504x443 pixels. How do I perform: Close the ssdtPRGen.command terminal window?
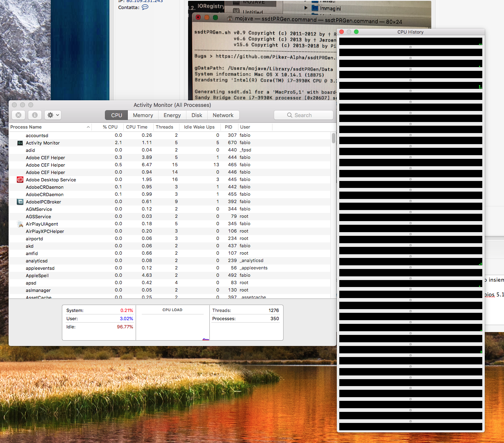click(198, 18)
